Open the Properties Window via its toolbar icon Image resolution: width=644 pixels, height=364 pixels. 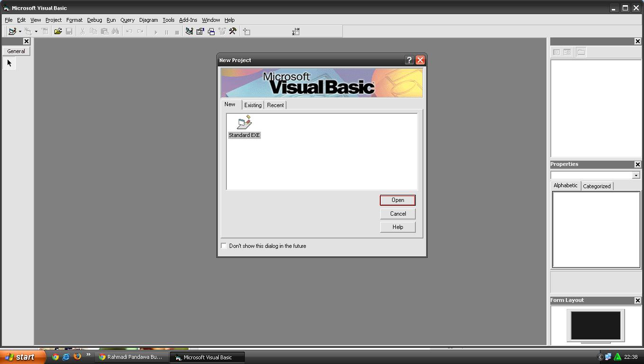pos(200,31)
